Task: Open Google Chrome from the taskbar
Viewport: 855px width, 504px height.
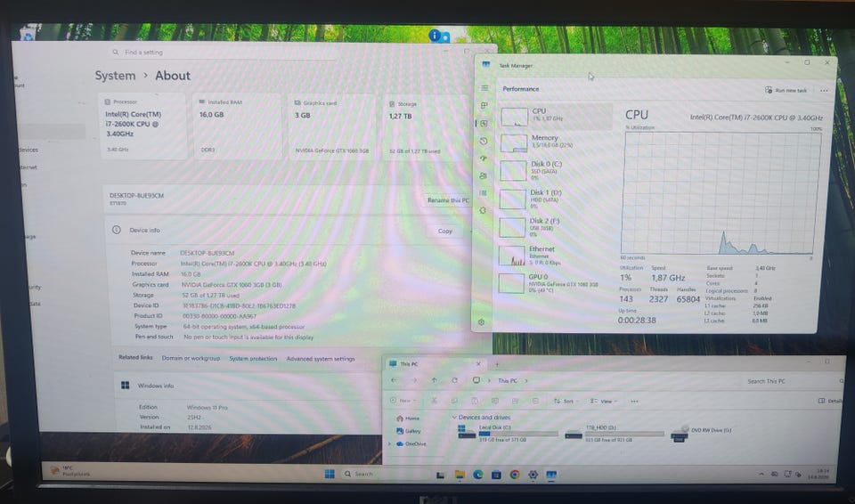Action: point(514,475)
